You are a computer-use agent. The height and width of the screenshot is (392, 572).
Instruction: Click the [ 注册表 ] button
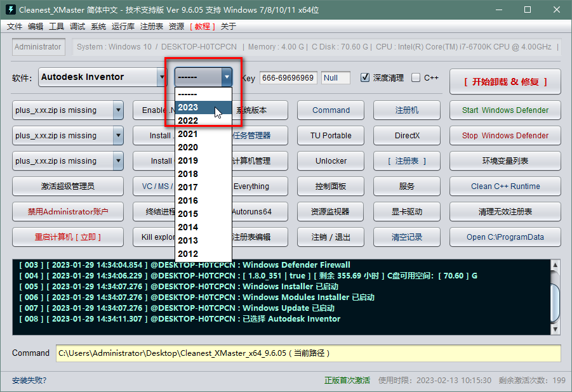pyautogui.click(x=407, y=161)
